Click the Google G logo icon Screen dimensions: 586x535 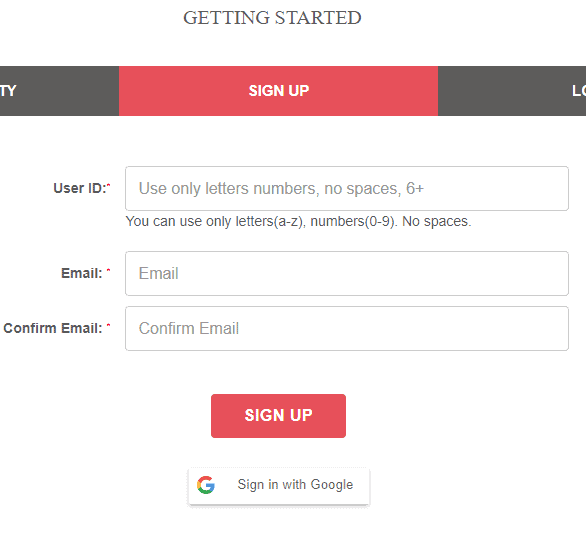pos(206,485)
